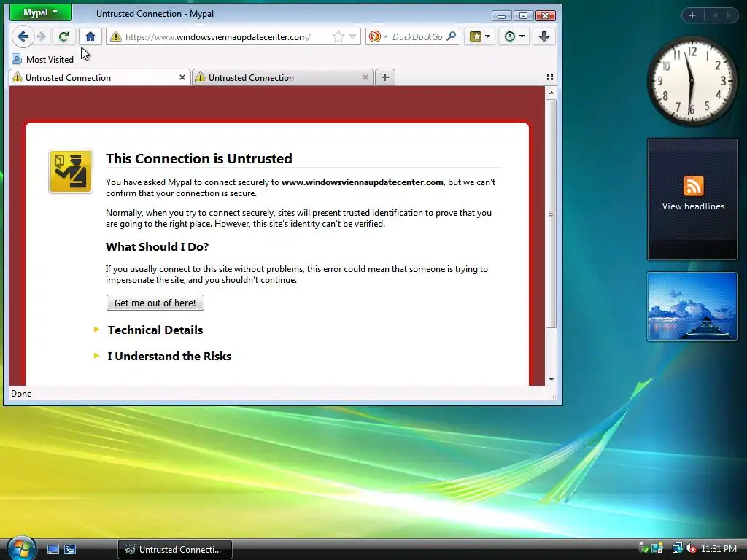The height and width of the screenshot is (560, 747).
Task: Click the search magnifier icon
Action: [x=452, y=36]
